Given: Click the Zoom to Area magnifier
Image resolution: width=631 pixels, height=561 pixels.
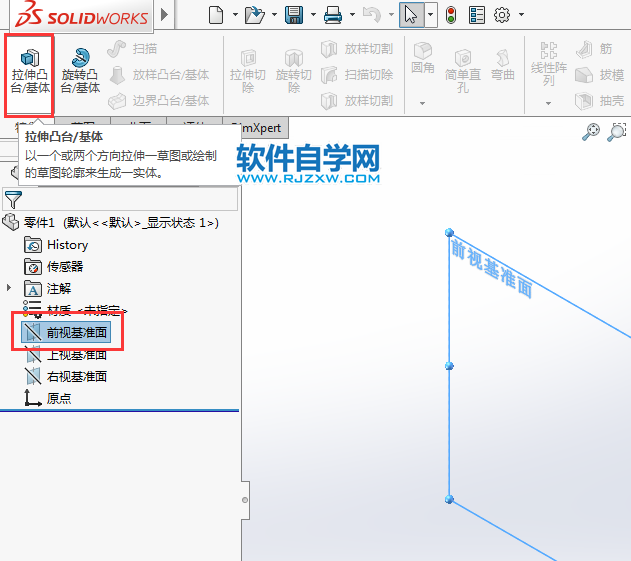Looking at the screenshot, I should pyautogui.click(x=617, y=132).
